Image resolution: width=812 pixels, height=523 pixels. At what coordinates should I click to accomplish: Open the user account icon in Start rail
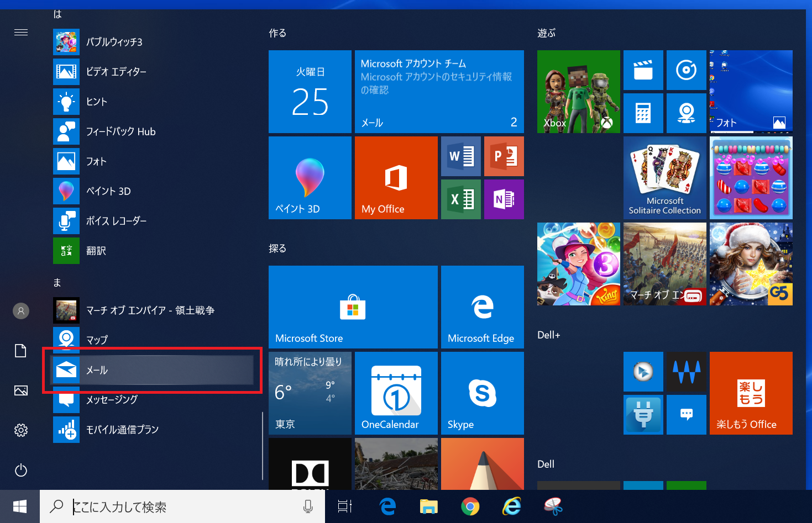[x=21, y=311]
